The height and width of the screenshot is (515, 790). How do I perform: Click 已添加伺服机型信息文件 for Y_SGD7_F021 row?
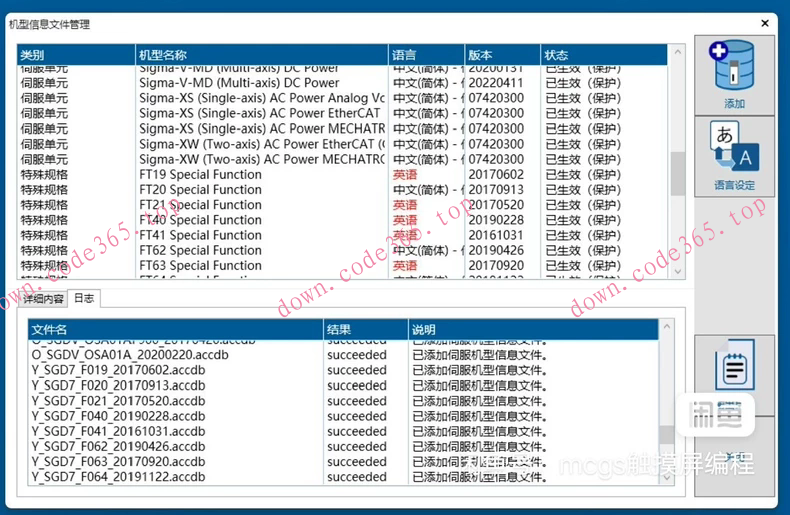coord(480,401)
